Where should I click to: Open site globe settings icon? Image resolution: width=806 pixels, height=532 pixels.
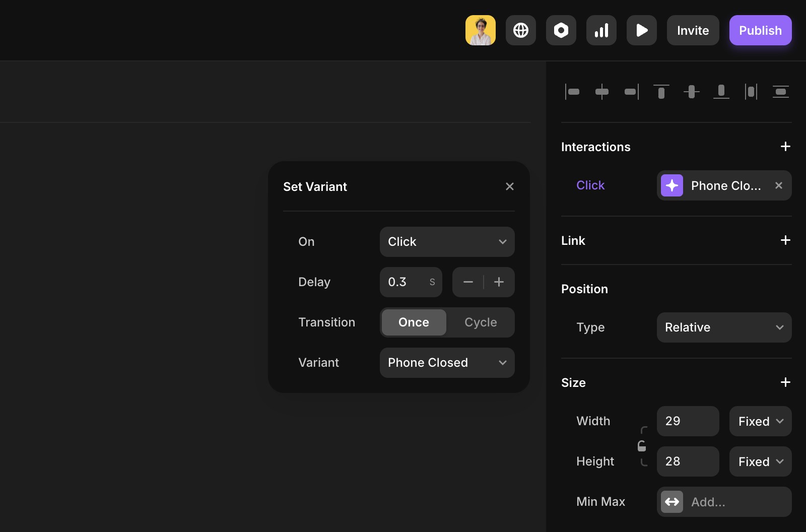[520, 30]
